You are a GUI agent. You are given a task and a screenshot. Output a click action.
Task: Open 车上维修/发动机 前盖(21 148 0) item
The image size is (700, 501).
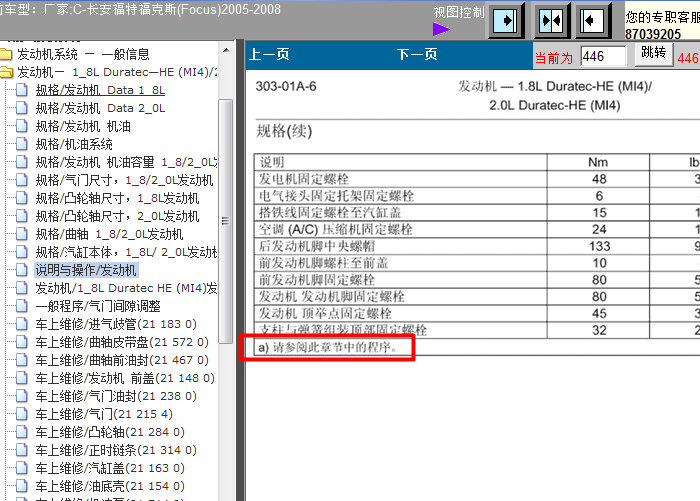pos(125,378)
